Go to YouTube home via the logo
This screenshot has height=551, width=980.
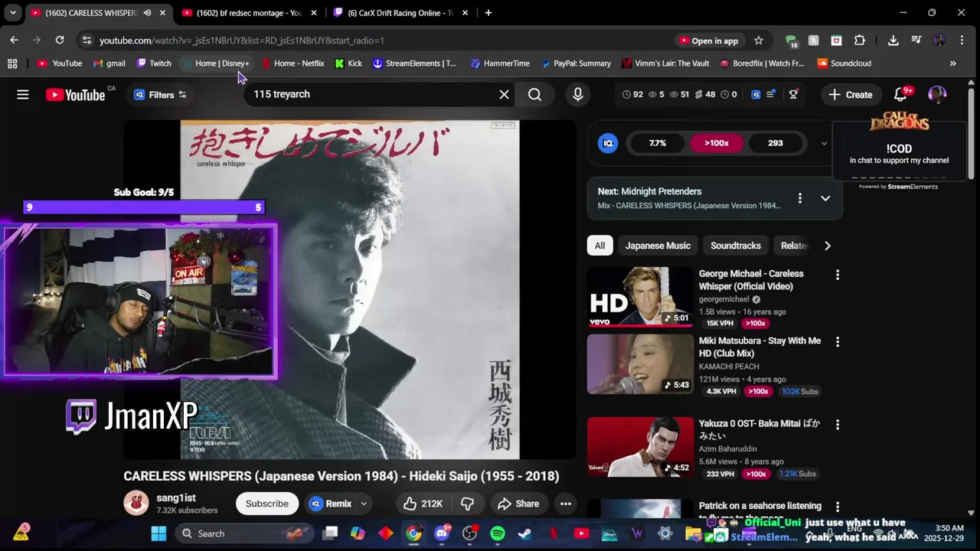coord(75,94)
